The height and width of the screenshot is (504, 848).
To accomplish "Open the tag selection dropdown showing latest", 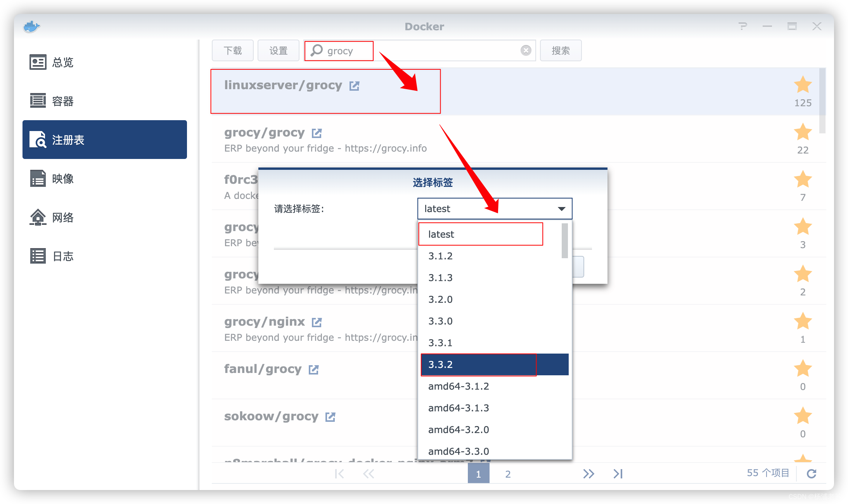I will coord(495,209).
